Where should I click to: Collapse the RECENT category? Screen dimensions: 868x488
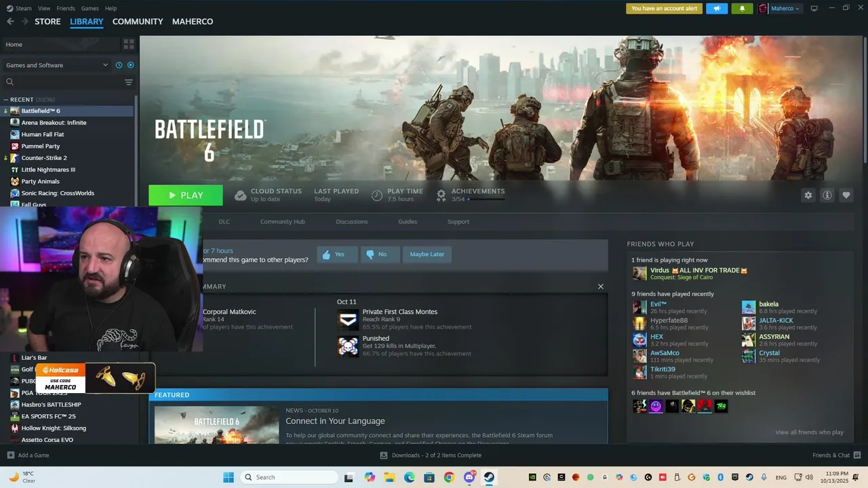point(6,100)
